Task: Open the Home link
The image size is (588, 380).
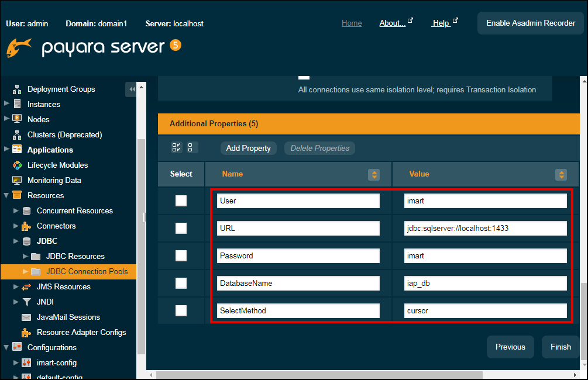Action: pyautogui.click(x=352, y=23)
